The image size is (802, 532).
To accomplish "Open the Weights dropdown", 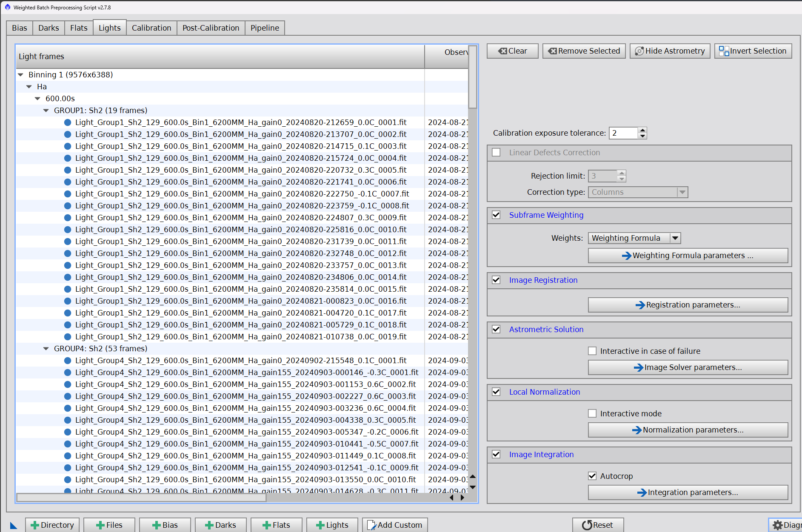I will (x=634, y=238).
